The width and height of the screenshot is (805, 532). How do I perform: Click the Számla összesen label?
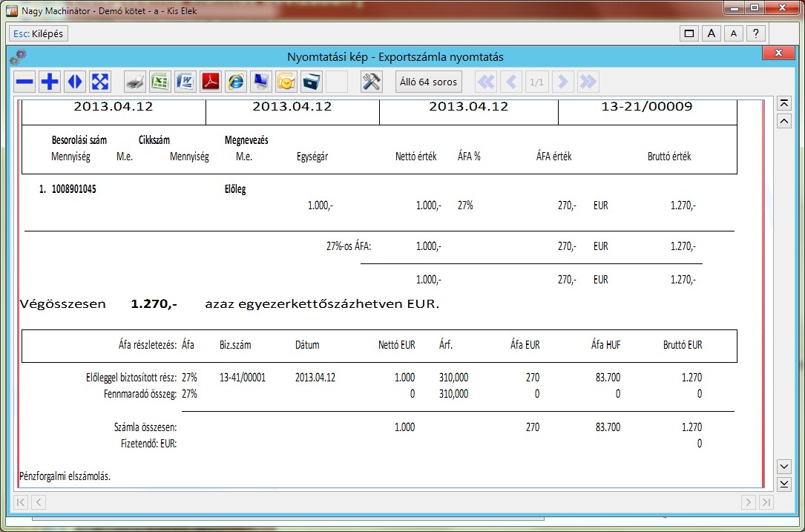tap(145, 427)
